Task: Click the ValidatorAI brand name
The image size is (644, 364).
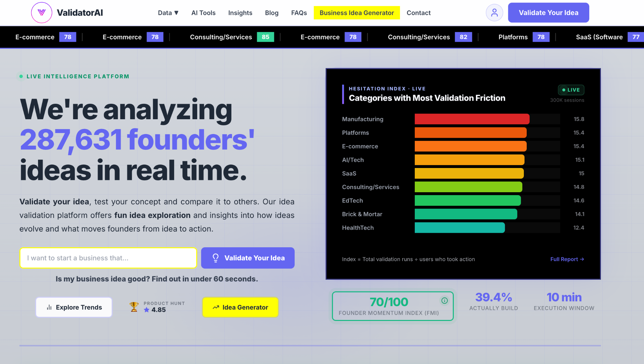Action: coord(80,13)
